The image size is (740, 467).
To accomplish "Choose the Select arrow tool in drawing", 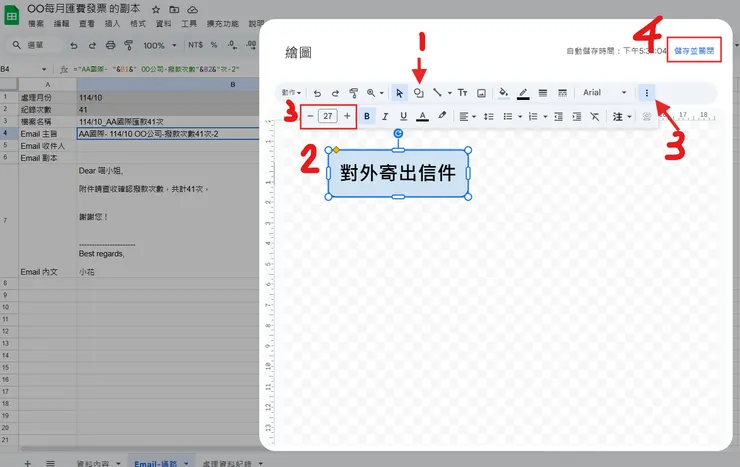I will pos(399,93).
